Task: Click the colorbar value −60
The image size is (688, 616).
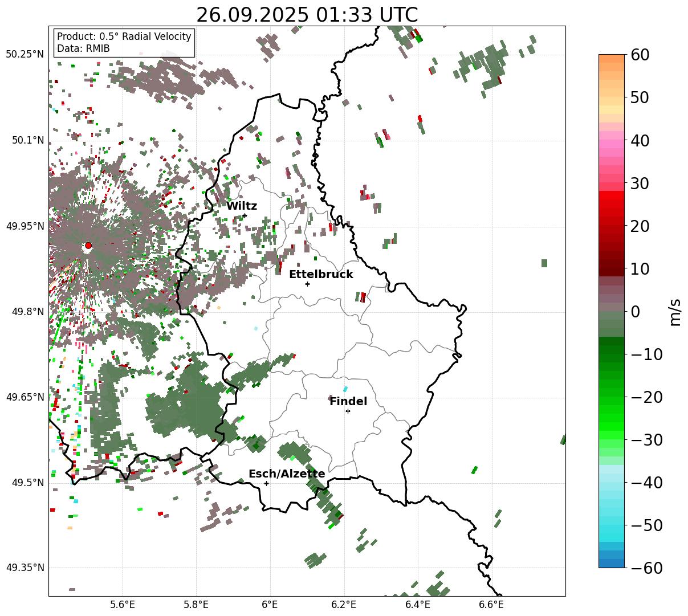Action: (x=646, y=568)
